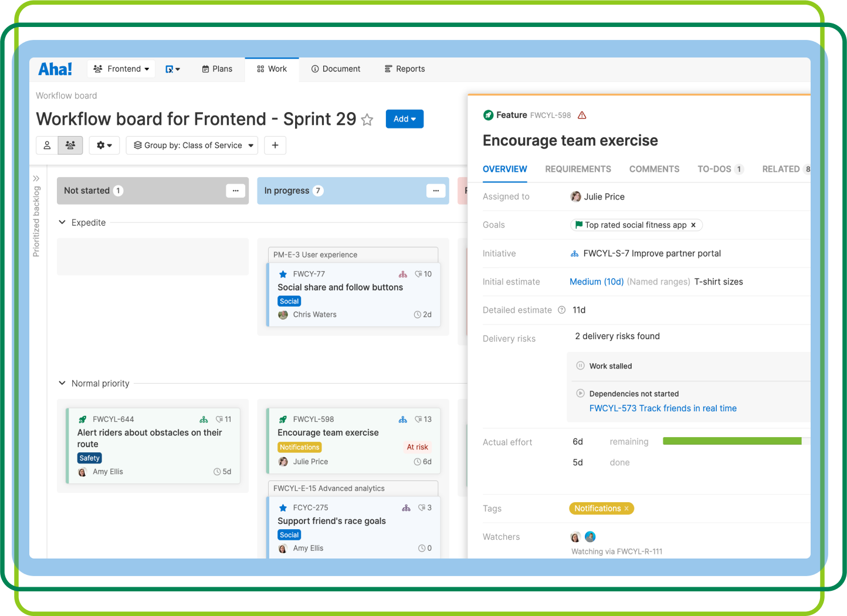This screenshot has width=847, height=616.
Task: Open FWCYL-573 Track friends in real time link
Action: point(663,408)
